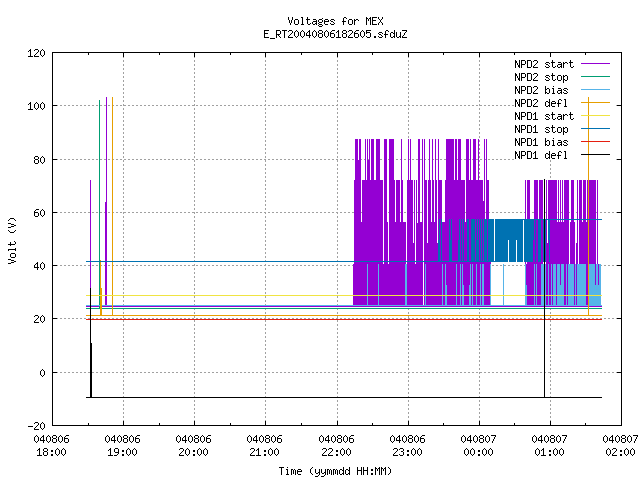Click the 'NPD2 bias' legend label

pos(541,90)
